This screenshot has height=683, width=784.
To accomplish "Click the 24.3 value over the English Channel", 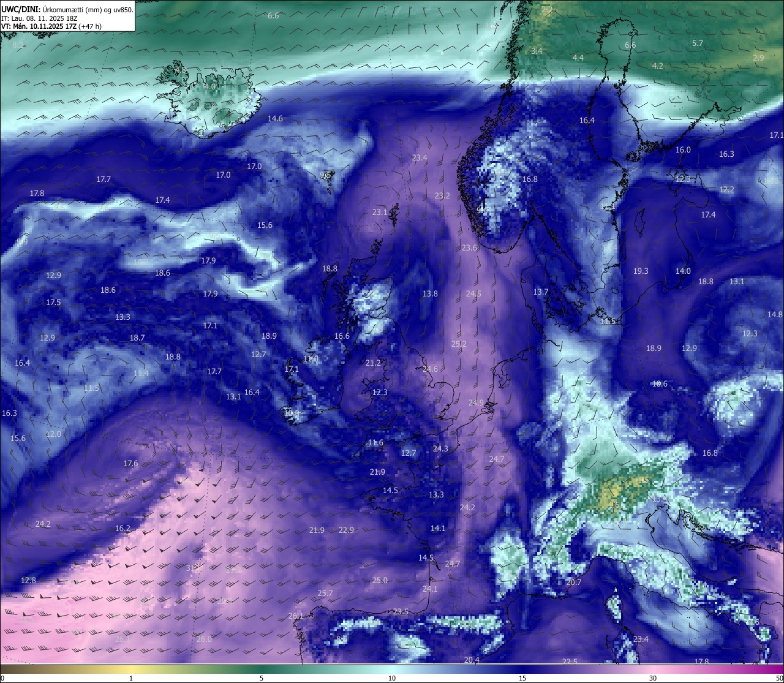I will coord(440,448).
